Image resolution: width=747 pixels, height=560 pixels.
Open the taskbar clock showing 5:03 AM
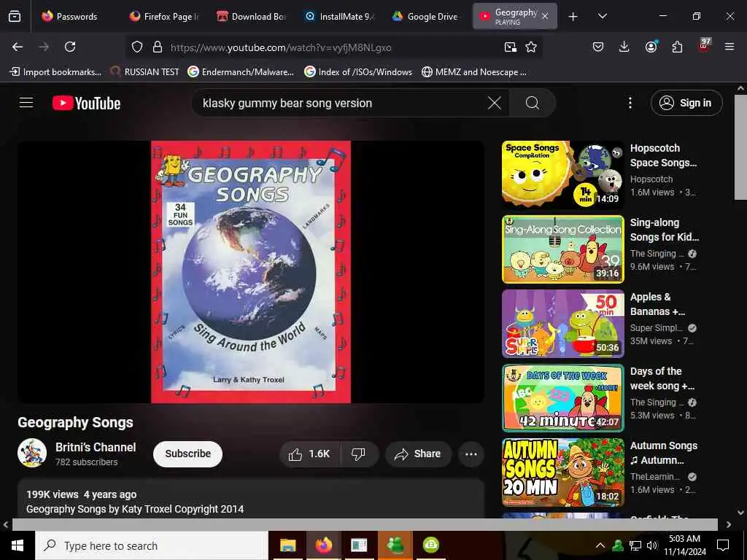click(684, 545)
